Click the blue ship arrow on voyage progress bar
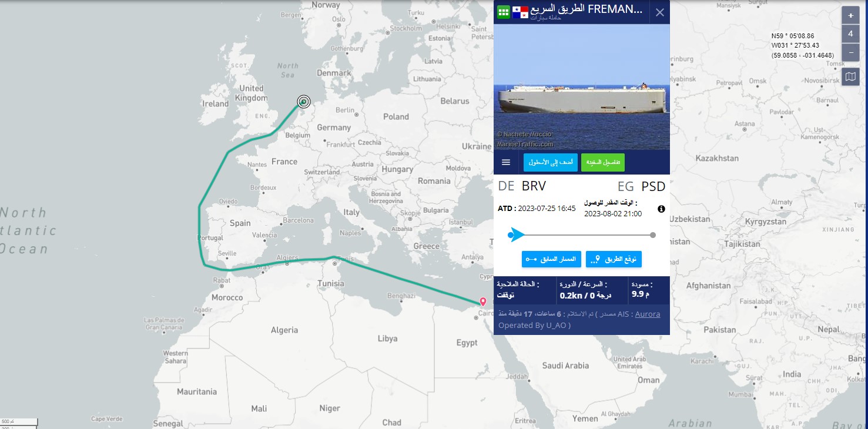The height and width of the screenshot is (429, 868). [517, 235]
